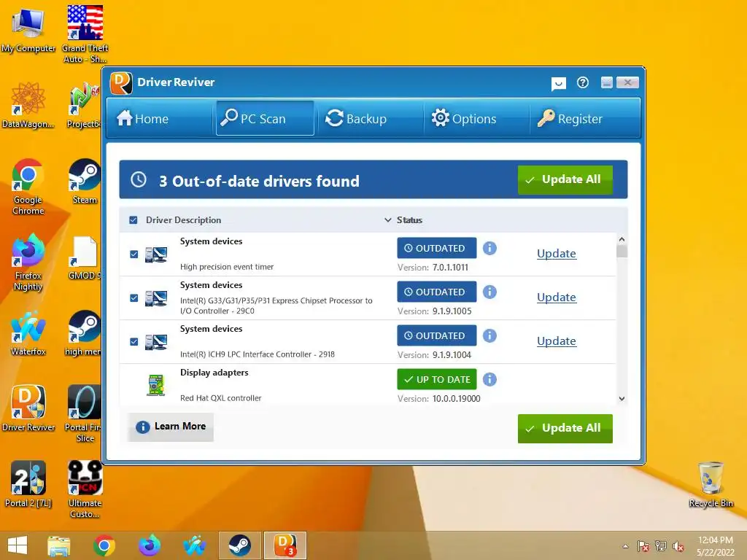Open Waterfox from the taskbar

[195, 545]
